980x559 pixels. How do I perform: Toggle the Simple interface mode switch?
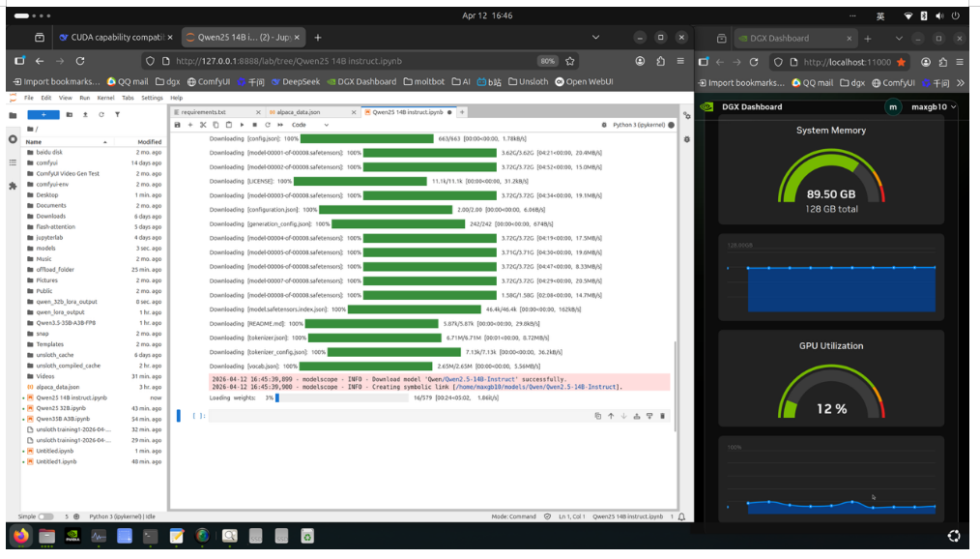point(45,516)
